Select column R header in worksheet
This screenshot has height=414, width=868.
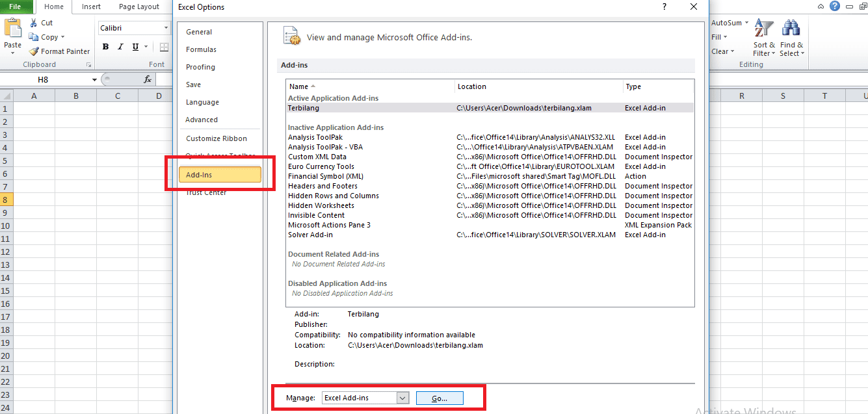click(741, 96)
